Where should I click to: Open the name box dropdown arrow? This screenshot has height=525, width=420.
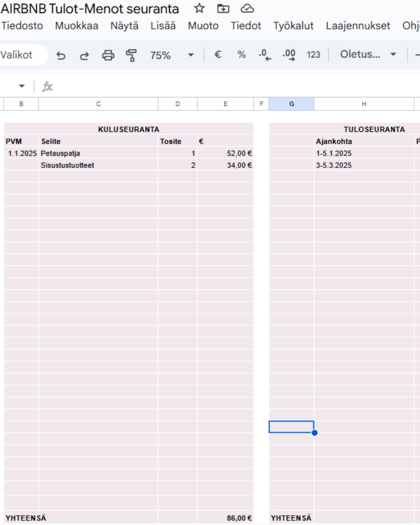[22, 86]
